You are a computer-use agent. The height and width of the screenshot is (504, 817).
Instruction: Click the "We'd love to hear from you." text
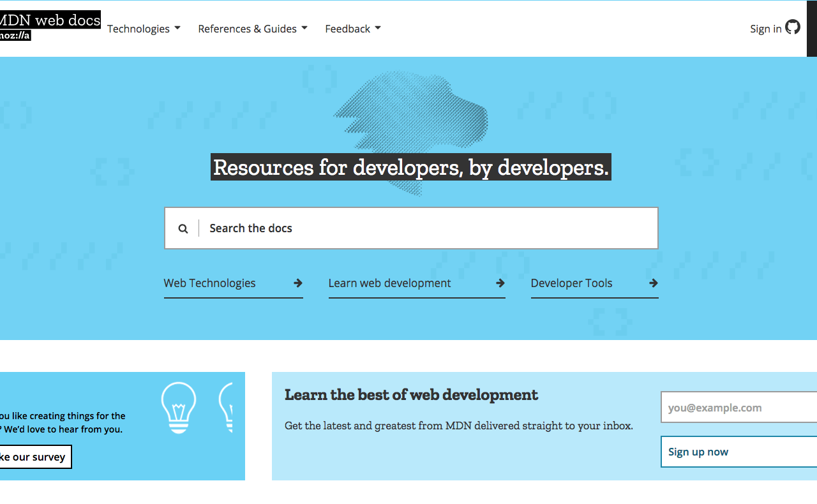(64, 429)
